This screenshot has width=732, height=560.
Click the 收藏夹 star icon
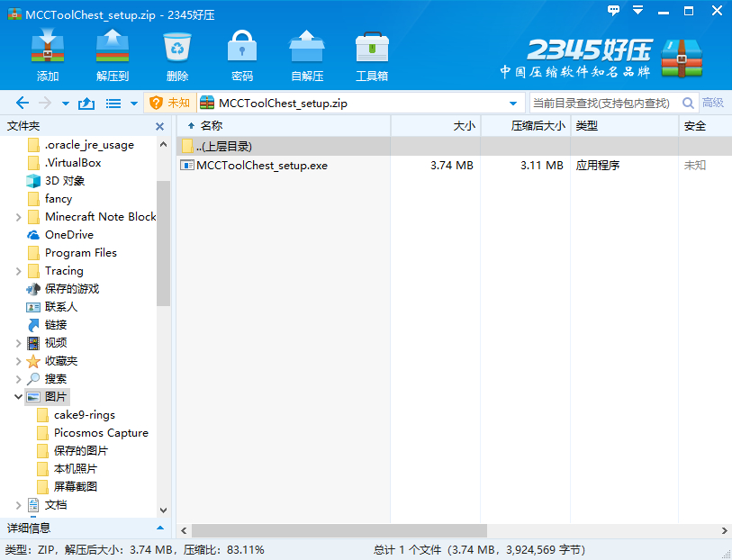33,361
